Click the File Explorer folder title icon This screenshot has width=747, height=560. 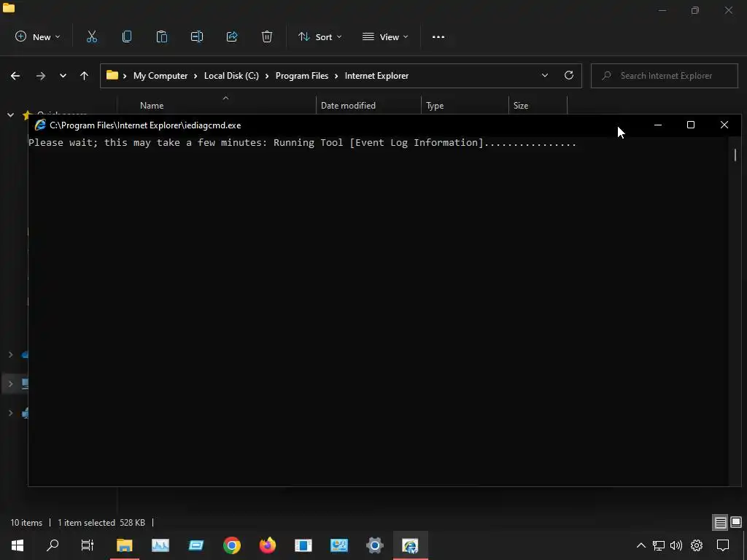9,8
